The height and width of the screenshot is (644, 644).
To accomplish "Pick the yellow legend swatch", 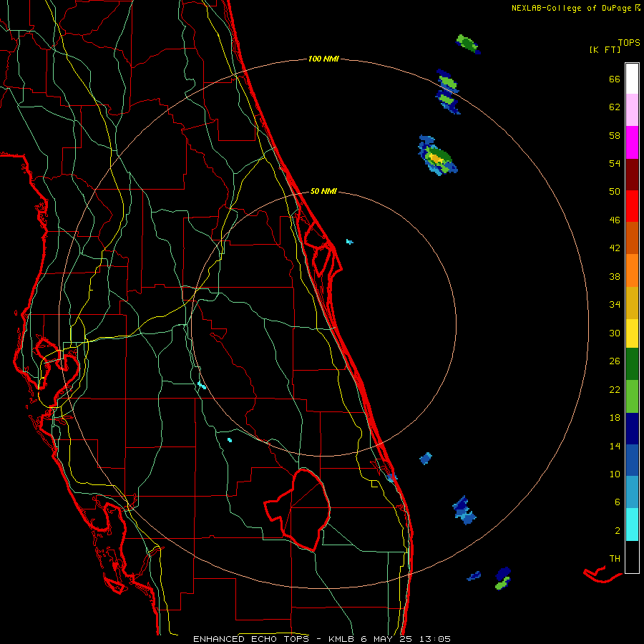I will click(632, 333).
